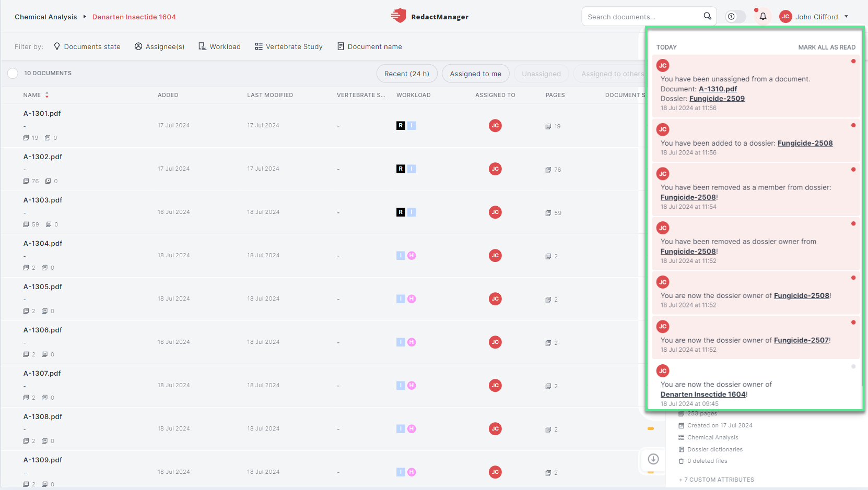Click the R workload badge of A-1303.pdf
The width and height of the screenshot is (868, 490).
401,212
